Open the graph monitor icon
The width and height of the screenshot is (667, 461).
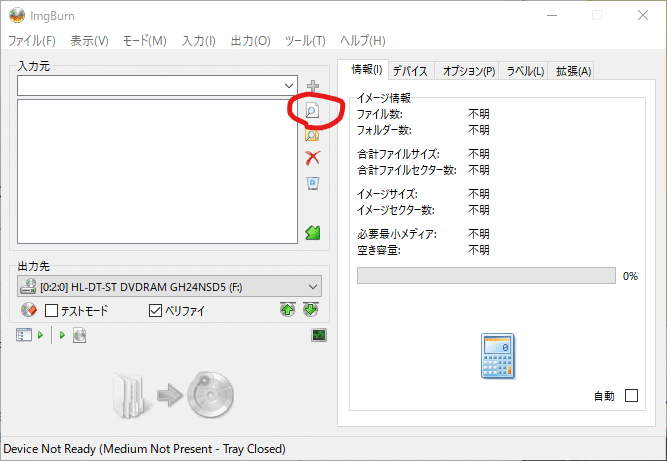[x=319, y=336]
